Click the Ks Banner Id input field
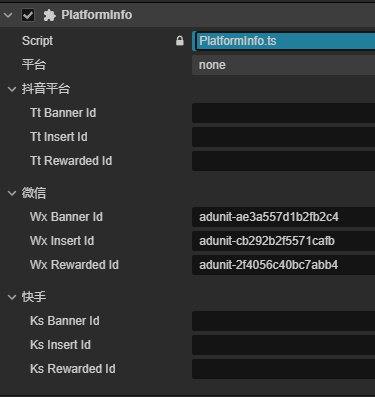 [x=284, y=321]
